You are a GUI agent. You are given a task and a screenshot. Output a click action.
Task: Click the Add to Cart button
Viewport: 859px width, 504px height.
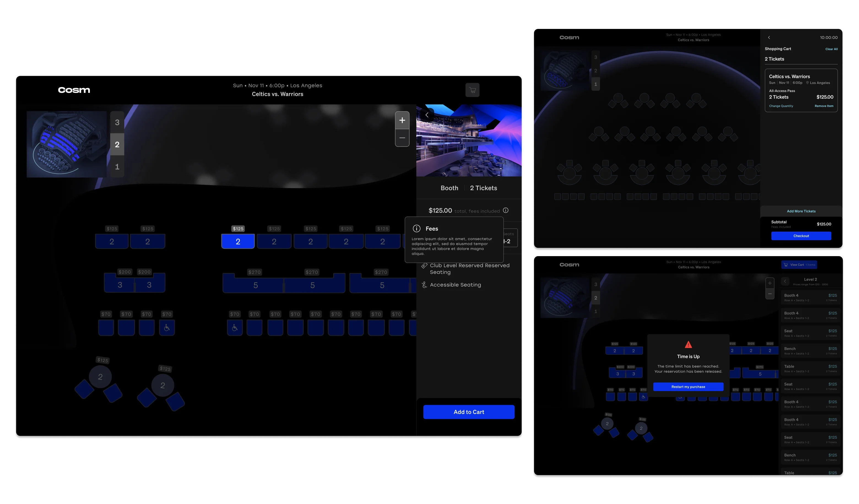pos(469,412)
